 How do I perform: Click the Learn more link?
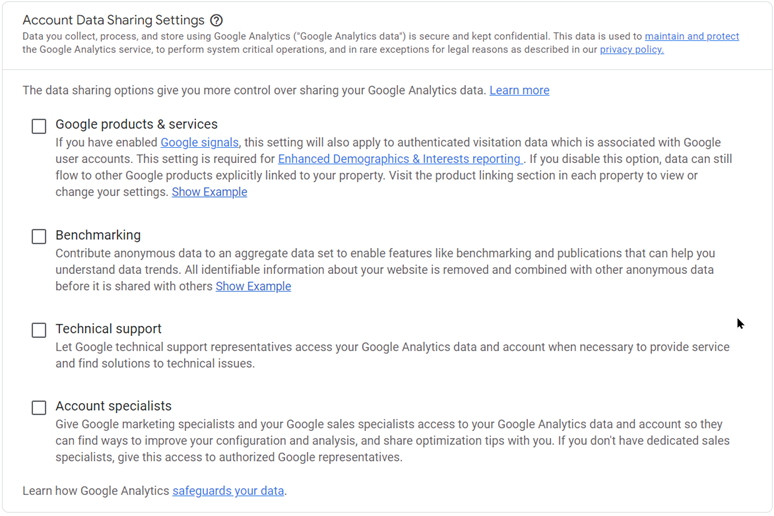point(519,90)
